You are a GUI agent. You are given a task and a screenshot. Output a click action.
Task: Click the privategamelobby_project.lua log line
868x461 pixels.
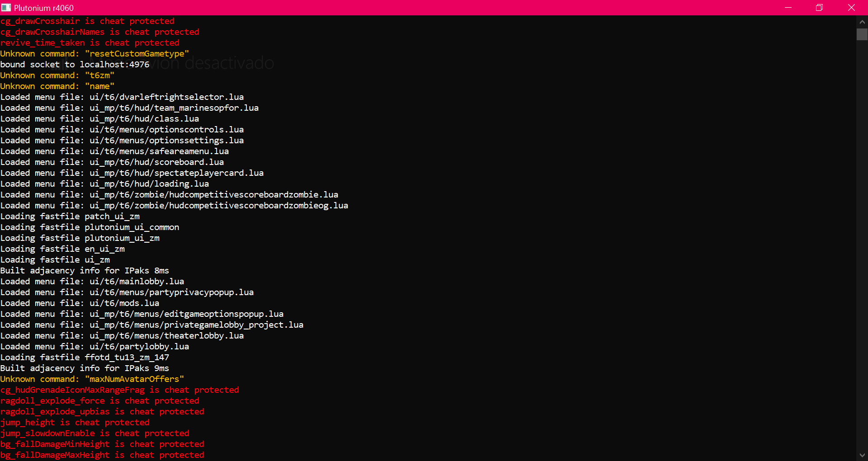click(152, 325)
